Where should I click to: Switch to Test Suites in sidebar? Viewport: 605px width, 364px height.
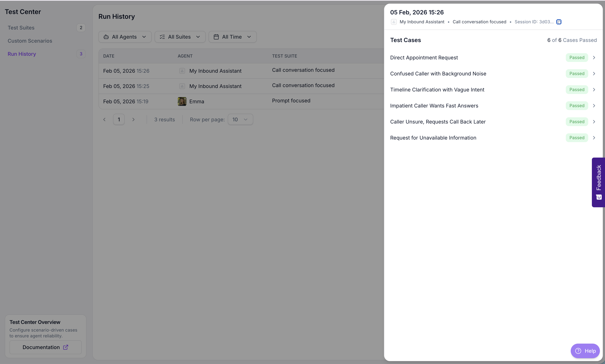pos(21,28)
